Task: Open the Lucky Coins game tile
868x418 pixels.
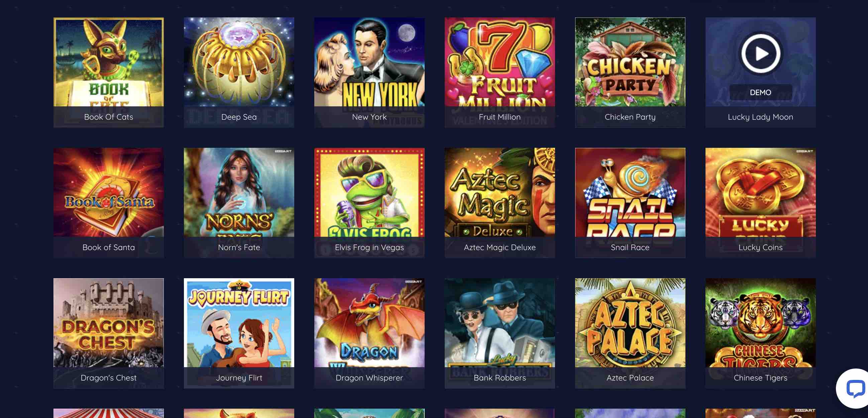Action: tap(761, 203)
